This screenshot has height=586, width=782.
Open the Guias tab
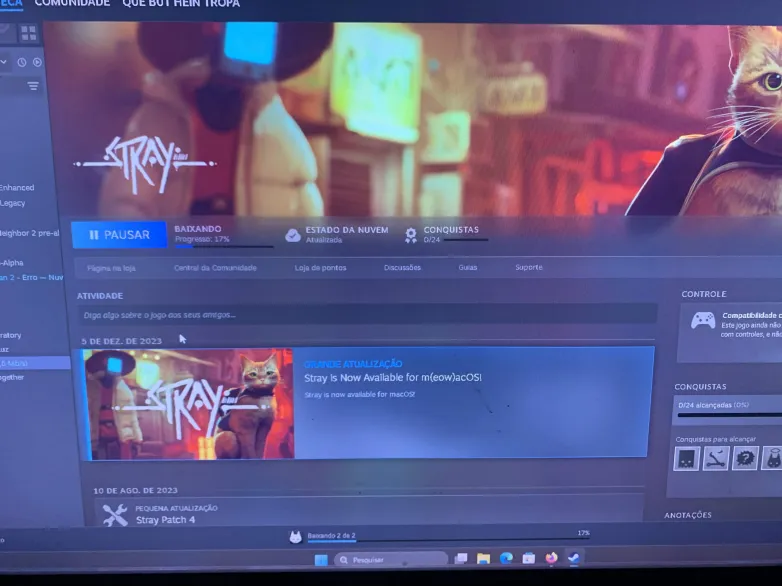click(468, 268)
